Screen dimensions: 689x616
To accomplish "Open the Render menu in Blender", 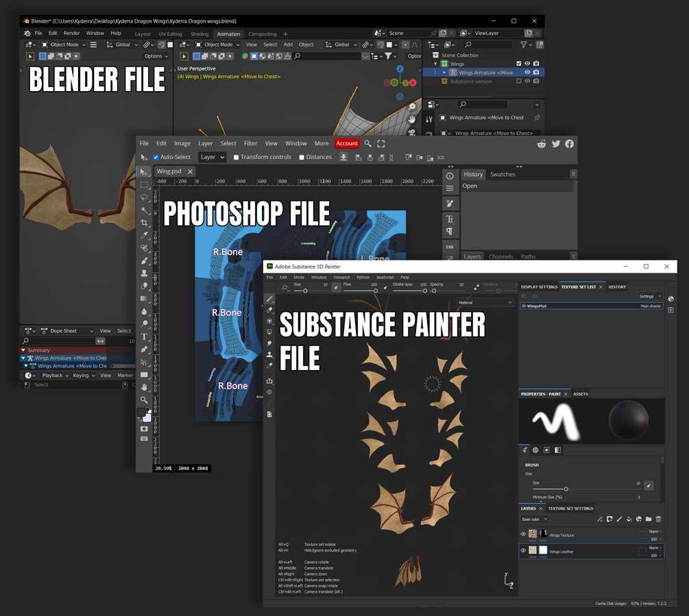I will (x=71, y=34).
